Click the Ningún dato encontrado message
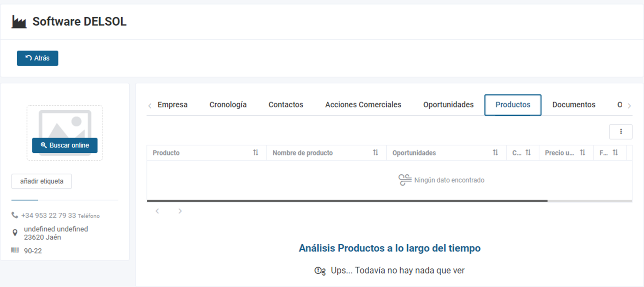The height and width of the screenshot is (287, 644). (x=449, y=180)
